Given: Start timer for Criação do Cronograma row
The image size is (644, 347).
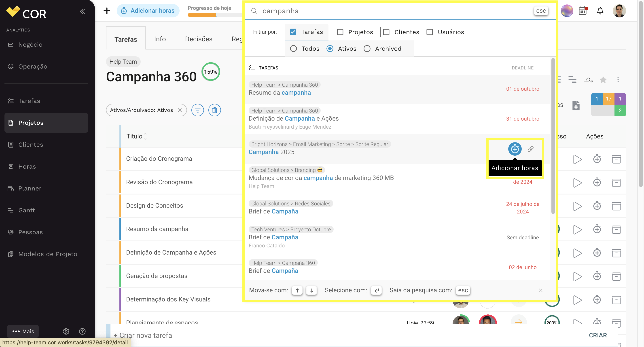Looking at the screenshot, I should (x=577, y=159).
